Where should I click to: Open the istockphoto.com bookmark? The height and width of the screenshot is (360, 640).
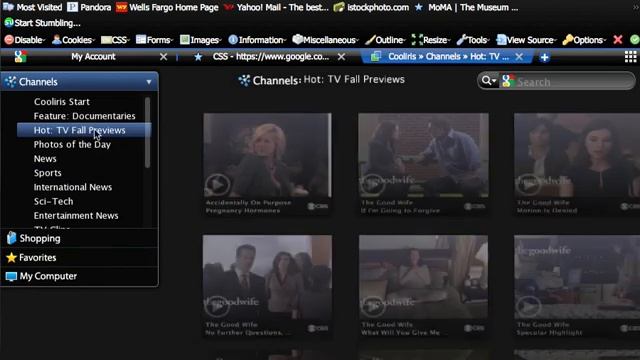click(x=371, y=7)
